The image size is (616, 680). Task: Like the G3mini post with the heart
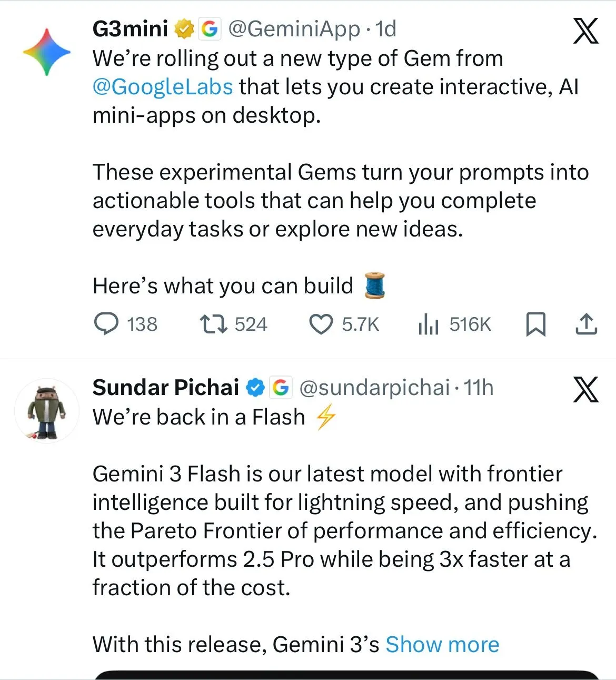click(320, 324)
